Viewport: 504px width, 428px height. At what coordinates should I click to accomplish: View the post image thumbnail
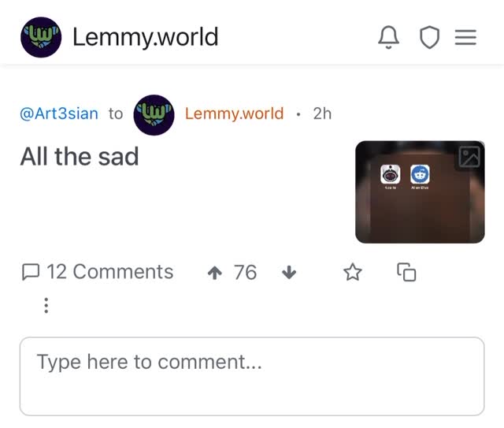pos(420,192)
